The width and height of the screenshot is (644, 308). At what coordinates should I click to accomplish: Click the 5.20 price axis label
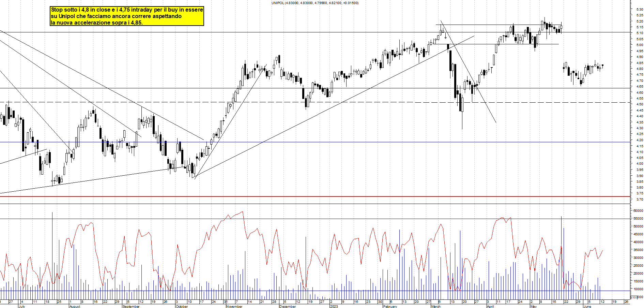click(x=640, y=21)
